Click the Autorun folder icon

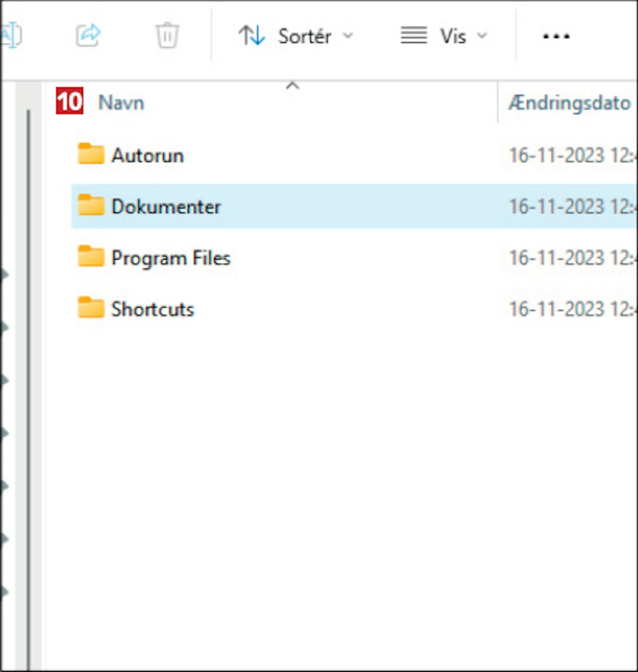(x=91, y=154)
